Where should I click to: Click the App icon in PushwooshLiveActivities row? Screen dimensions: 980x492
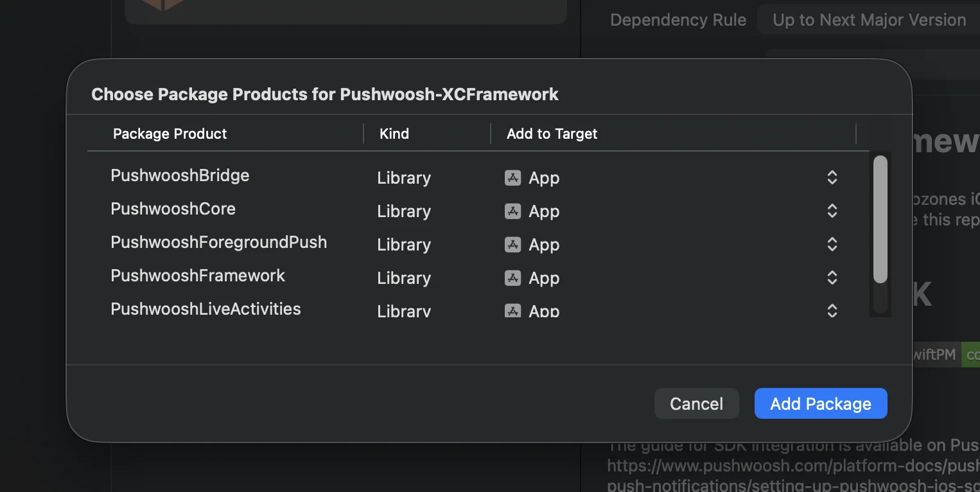(512, 311)
